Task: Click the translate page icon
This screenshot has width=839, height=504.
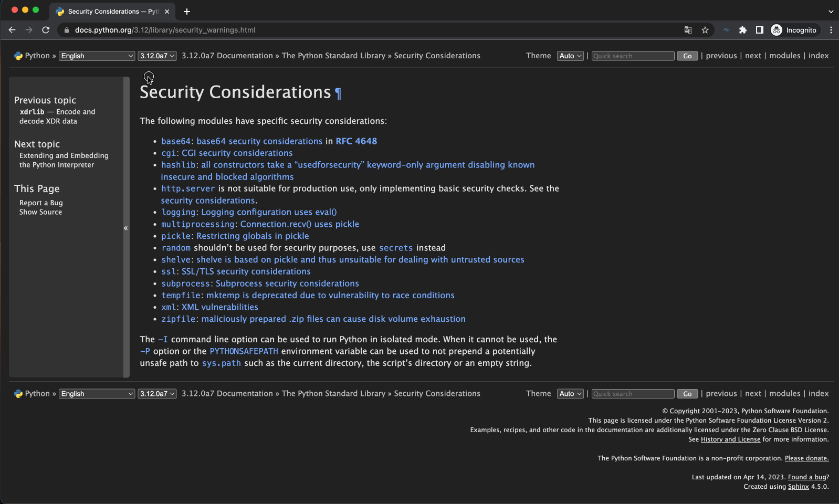Action: 688,30
